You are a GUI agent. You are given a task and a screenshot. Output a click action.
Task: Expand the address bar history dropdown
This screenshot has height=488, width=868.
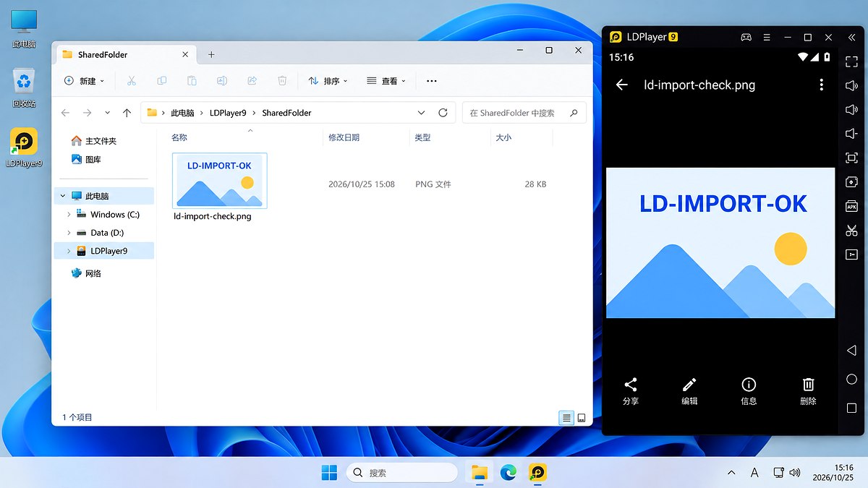pos(422,113)
